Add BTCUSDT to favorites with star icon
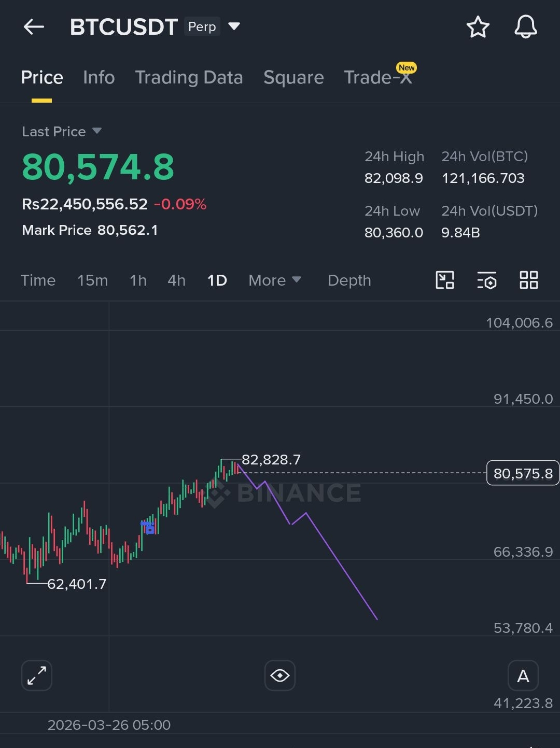Image resolution: width=560 pixels, height=748 pixels. (478, 27)
